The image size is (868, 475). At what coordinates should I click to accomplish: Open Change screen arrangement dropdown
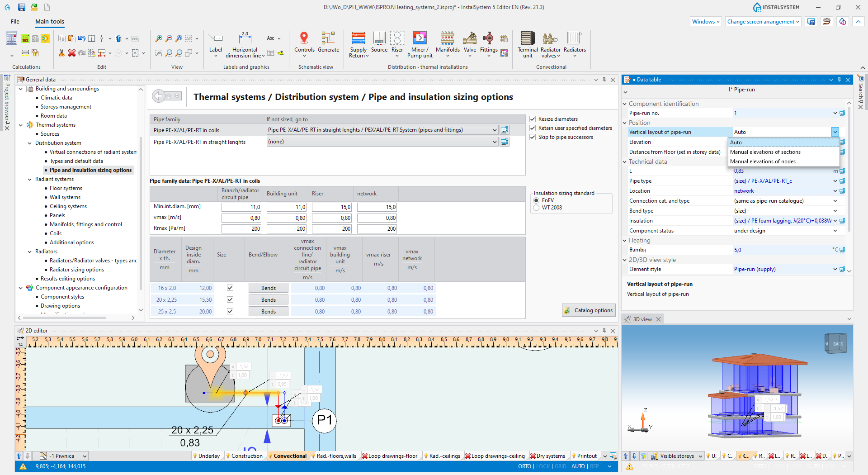click(763, 22)
